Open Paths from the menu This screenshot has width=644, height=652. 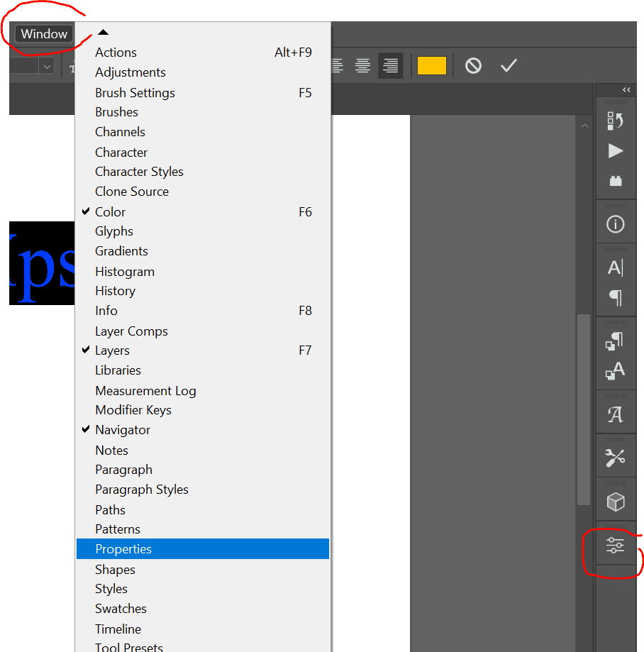point(203,509)
